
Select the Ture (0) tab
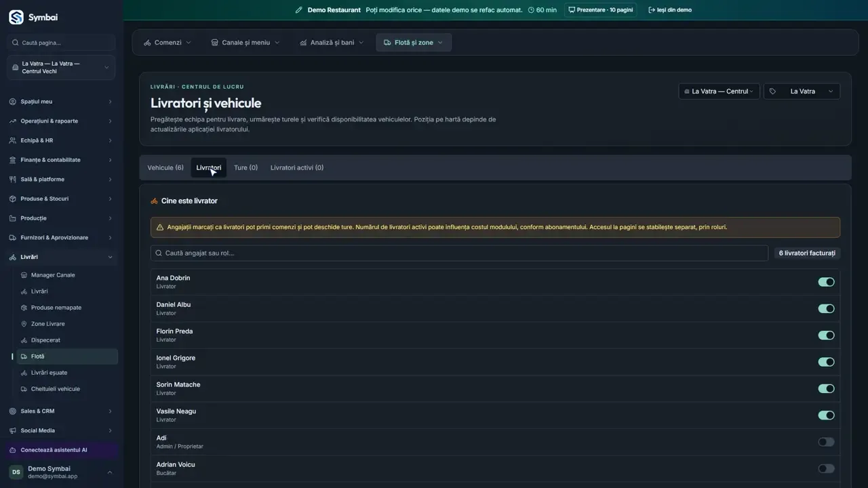(x=245, y=167)
